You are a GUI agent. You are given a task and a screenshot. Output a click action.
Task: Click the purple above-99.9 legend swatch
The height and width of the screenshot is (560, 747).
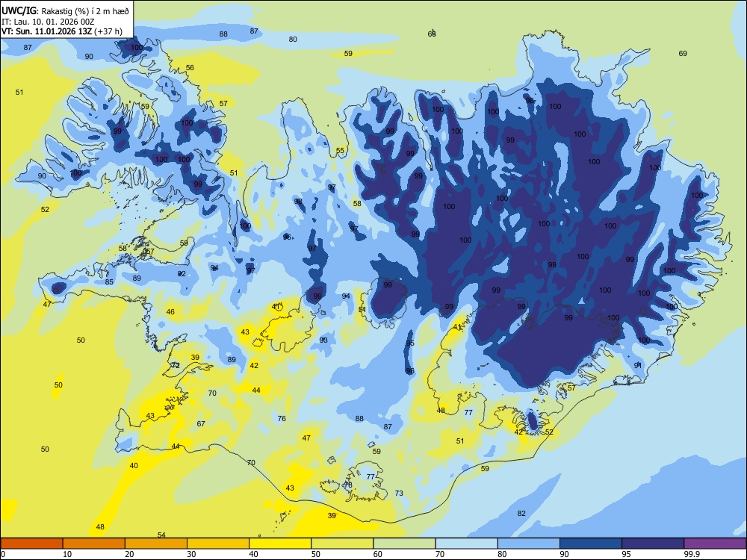[x=715, y=544]
